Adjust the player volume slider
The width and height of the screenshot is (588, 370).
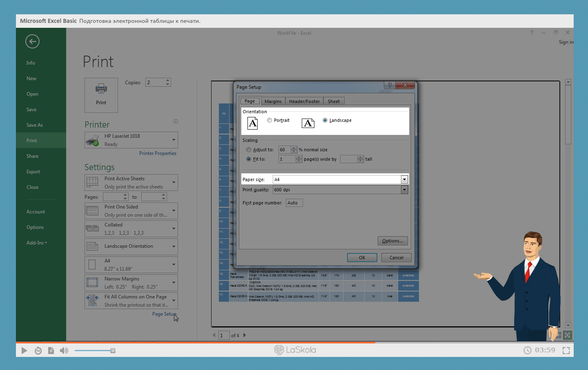pos(113,350)
